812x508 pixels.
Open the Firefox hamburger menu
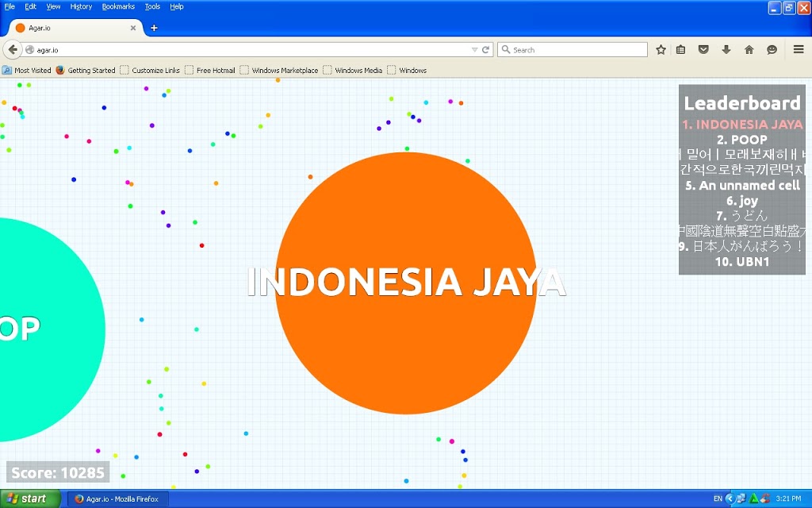click(x=799, y=50)
